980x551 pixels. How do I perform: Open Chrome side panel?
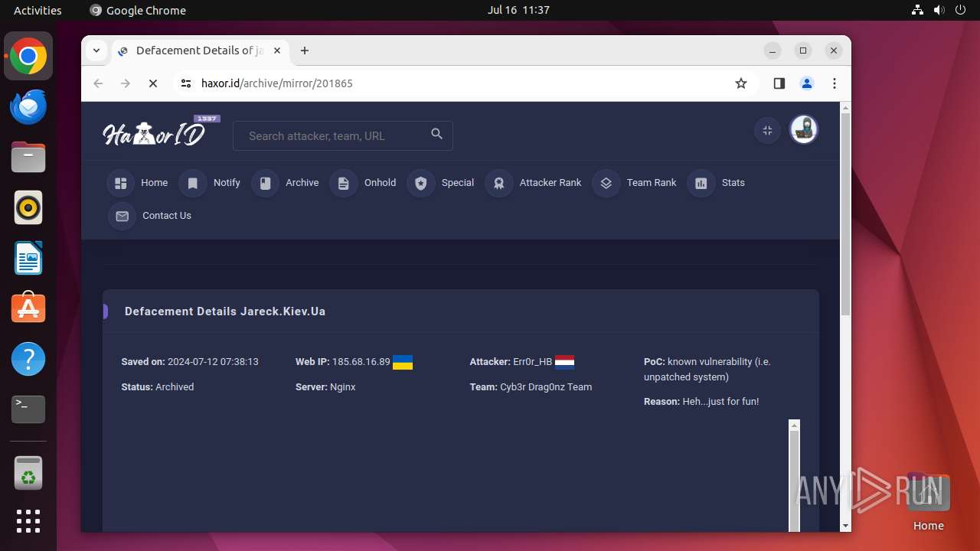(779, 83)
